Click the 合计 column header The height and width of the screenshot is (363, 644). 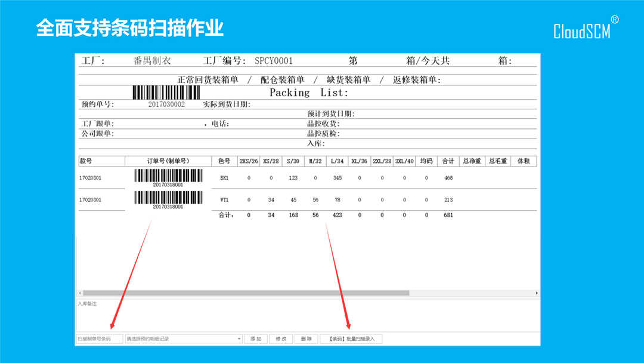448,161
